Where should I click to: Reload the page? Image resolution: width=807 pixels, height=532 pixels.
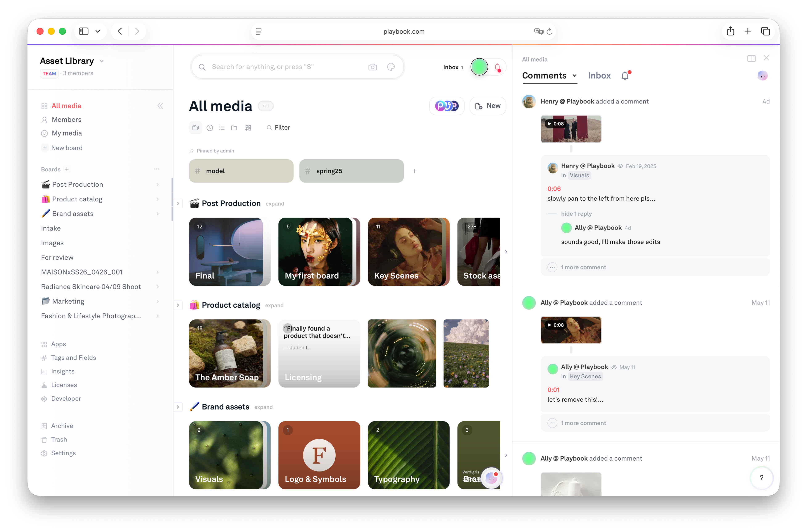click(x=549, y=31)
